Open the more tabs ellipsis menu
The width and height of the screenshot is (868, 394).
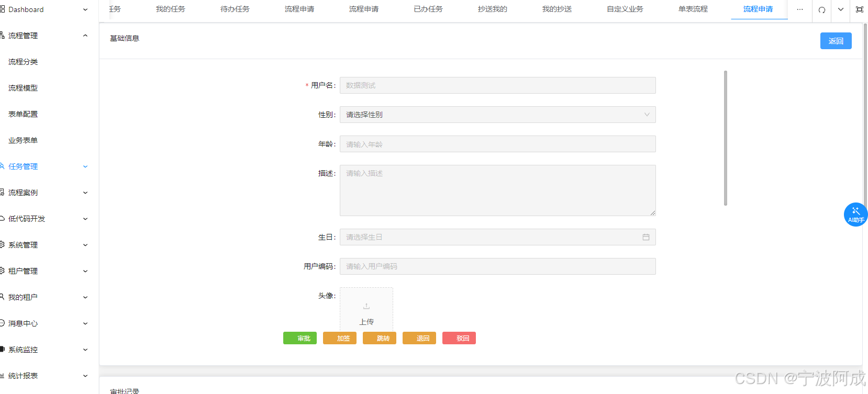click(800, 9)
